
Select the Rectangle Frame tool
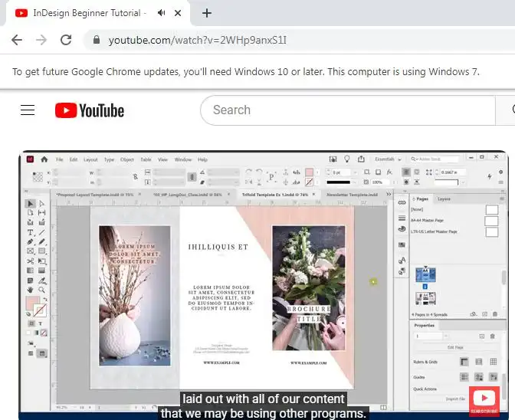pyautogui.click(x=30, y=251)
